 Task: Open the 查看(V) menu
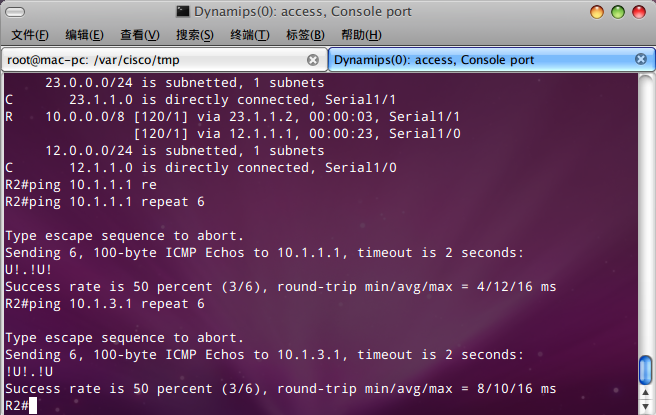point(140,35)
